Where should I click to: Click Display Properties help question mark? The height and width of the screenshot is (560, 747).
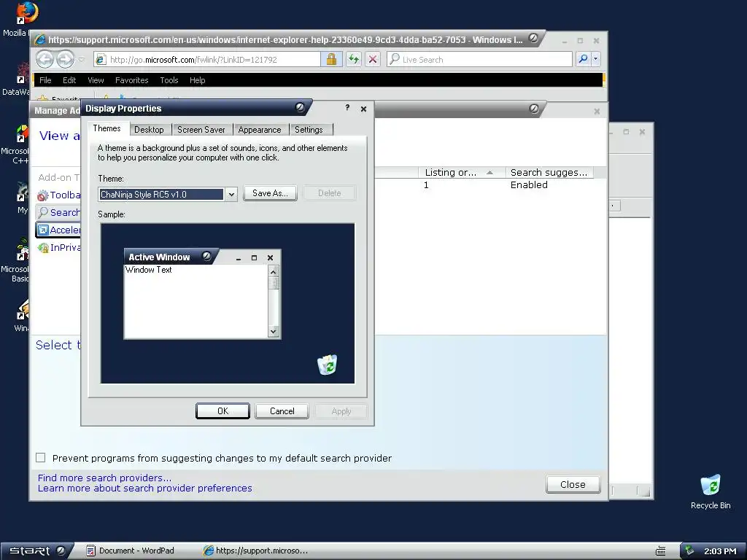coord(347,108)
